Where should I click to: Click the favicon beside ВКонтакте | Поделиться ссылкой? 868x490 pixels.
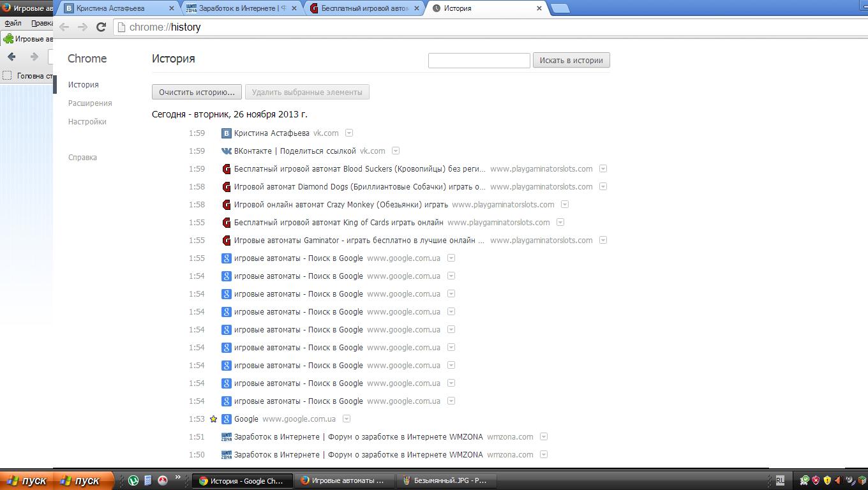coord(226,151)
